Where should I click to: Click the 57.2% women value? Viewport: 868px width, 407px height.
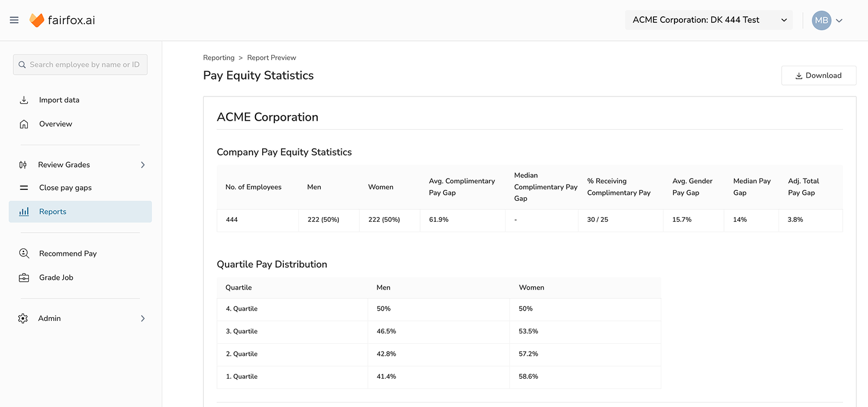529,354
